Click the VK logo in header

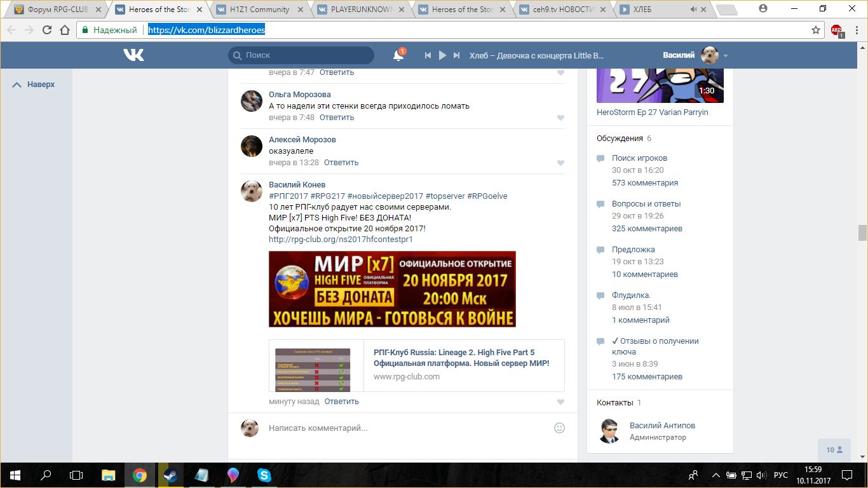click(x=133, y=55)
